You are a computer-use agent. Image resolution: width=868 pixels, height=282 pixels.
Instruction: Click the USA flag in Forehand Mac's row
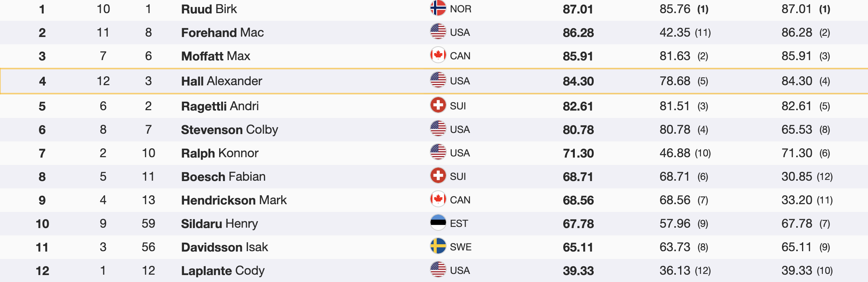pyautogui.click(x=438, y=32)
